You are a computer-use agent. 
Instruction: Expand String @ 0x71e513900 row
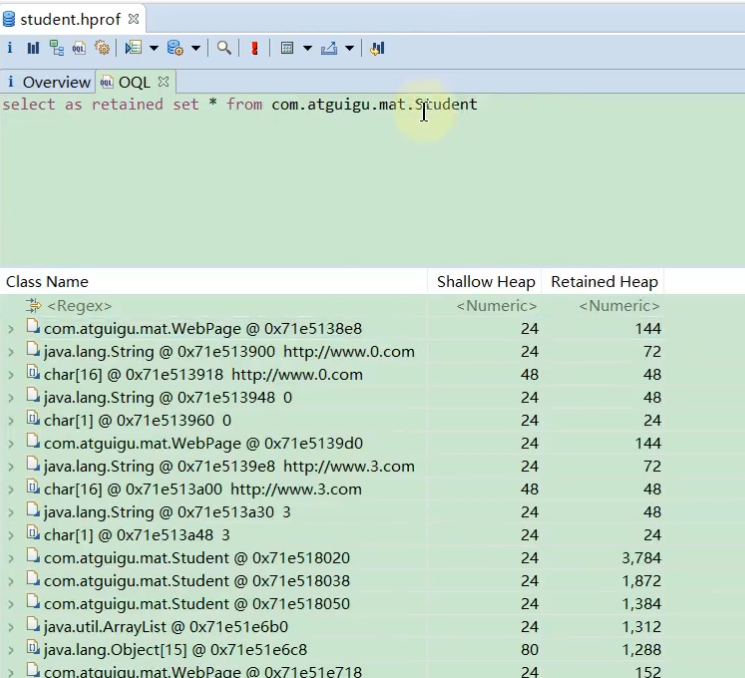(11, 352)
